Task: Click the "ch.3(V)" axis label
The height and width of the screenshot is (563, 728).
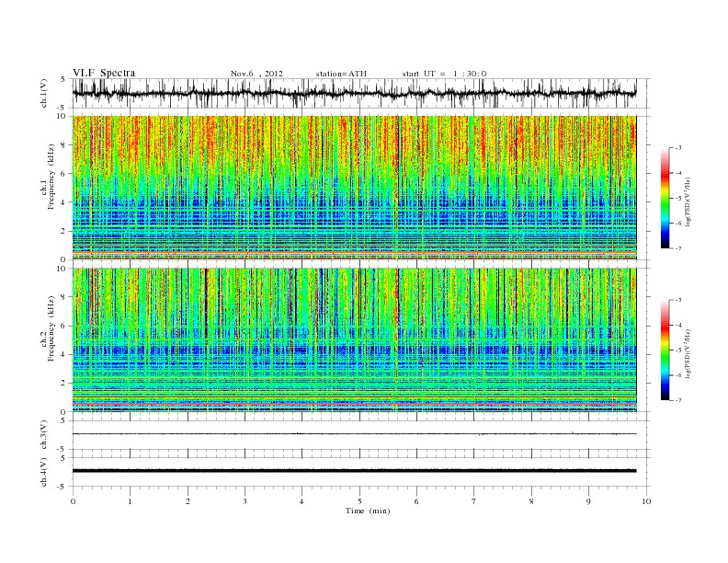Action: point(44,435)
